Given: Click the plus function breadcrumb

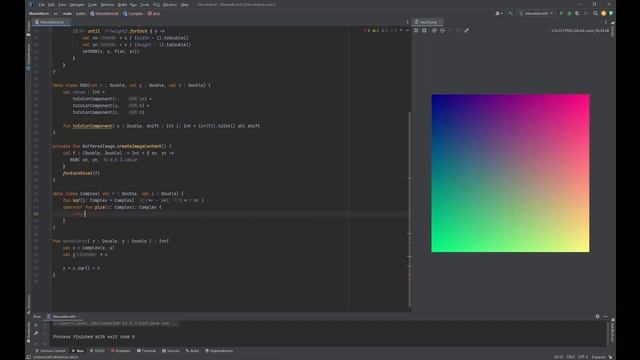Looking at the screenshot, I should click(154, 13).
